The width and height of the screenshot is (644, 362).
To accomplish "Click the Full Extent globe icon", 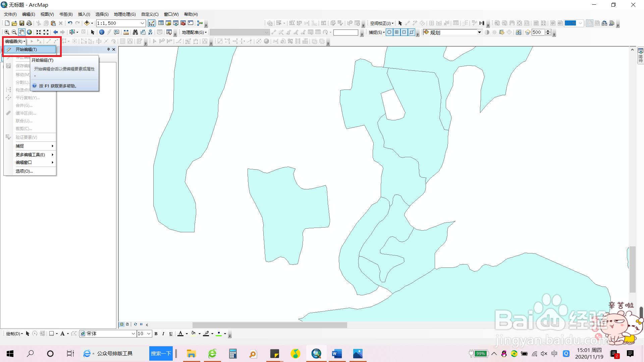I will [x=30, y=32].
